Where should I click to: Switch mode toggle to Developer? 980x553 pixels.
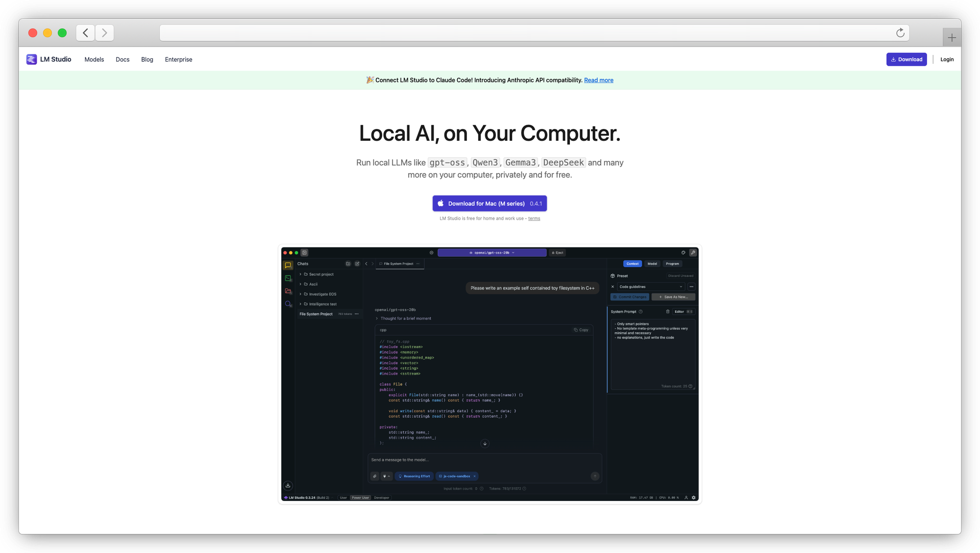click(x=381, y=498)
